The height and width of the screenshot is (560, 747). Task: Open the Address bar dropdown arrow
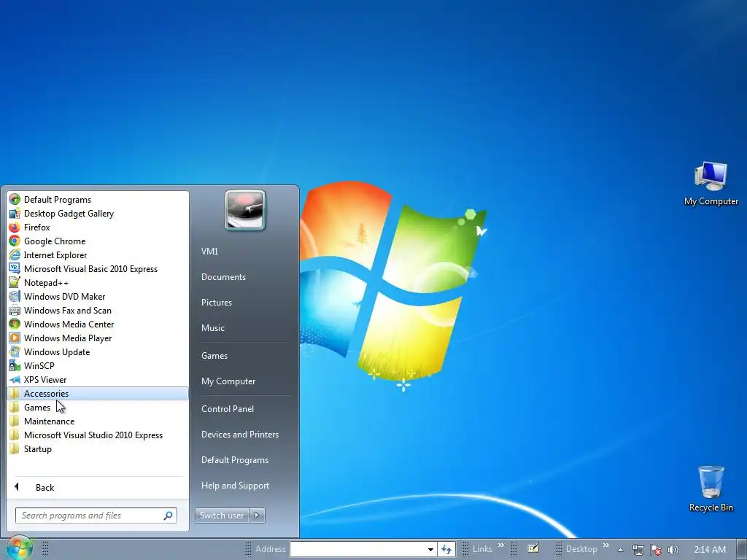coord(430,549)
